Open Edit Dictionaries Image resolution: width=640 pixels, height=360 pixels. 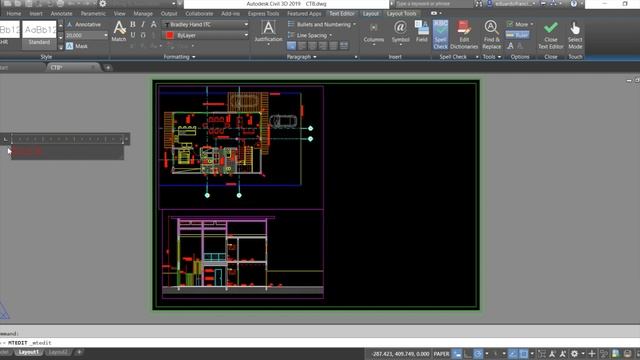(464, 35)
